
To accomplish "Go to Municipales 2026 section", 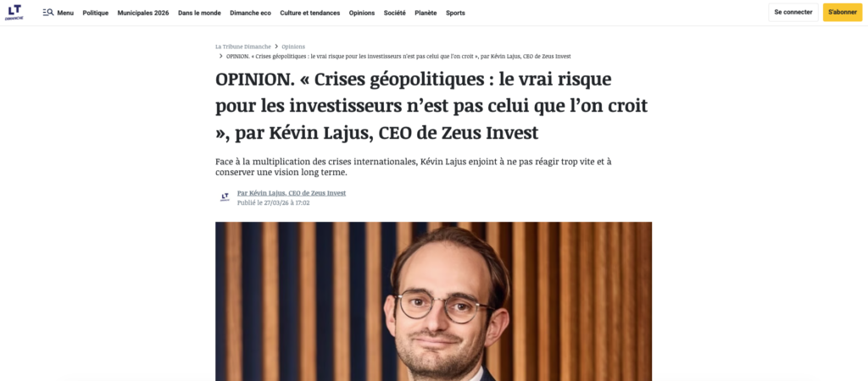I will coord(143,13).
